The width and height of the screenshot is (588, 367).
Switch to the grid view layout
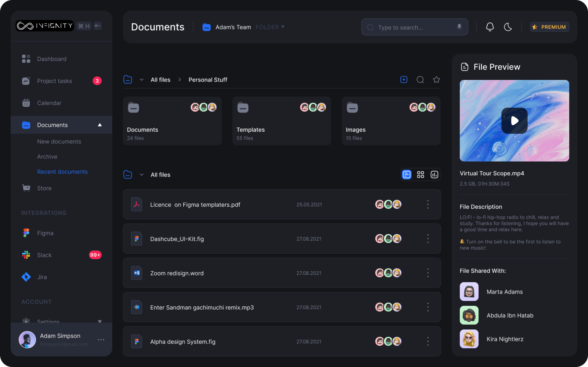point(420,174)
